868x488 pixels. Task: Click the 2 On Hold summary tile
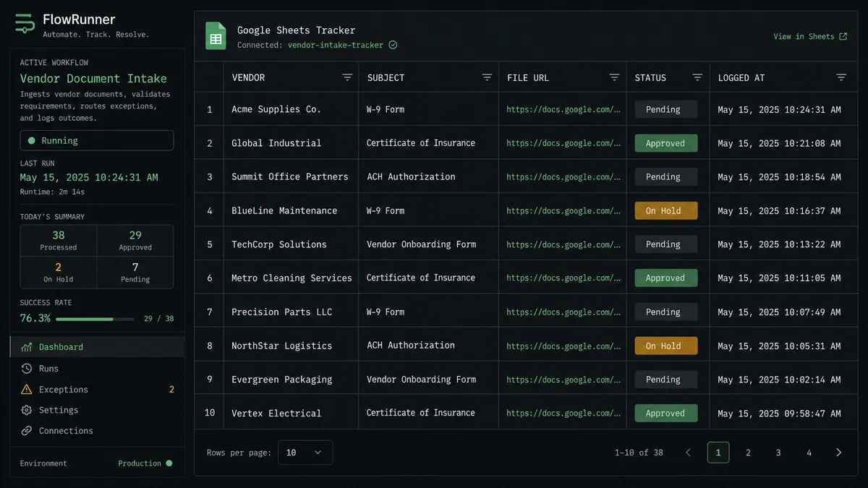click(x=59, y=273)
